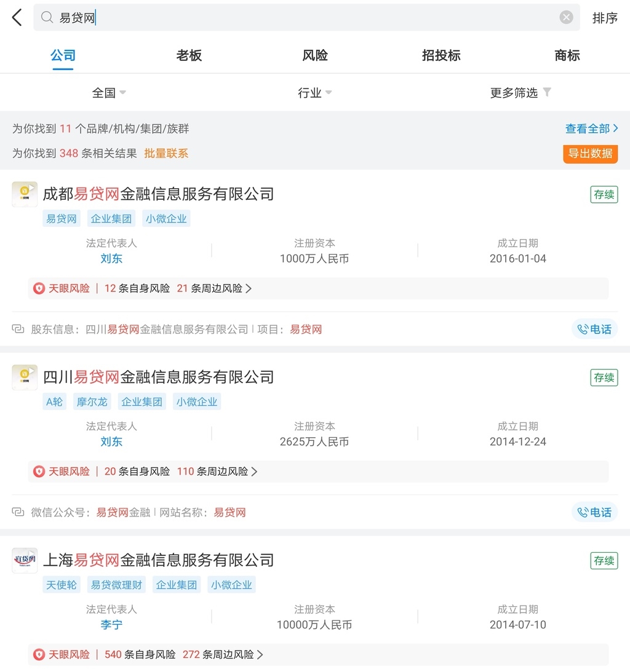630x672 pixels.
Task: Open 查看全部 to see all brands
Action: (590, 128)
